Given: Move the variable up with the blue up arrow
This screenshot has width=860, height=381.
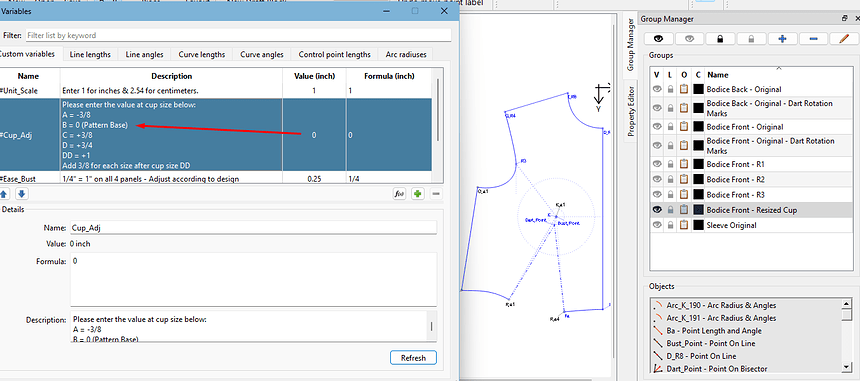Looking at the screenshot, I should 4,194.
